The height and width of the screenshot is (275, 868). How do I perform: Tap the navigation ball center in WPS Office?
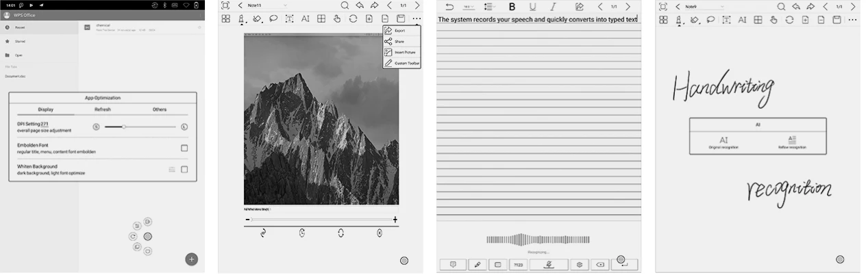click(147, 236)
